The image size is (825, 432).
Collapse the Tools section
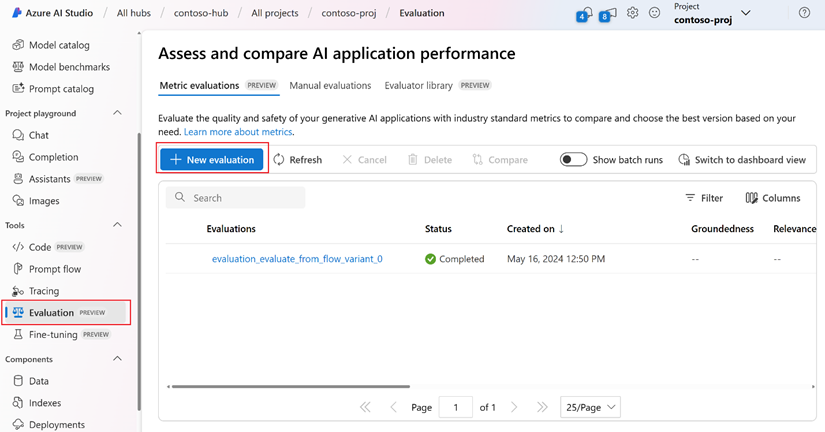click(x=117, y=225)
